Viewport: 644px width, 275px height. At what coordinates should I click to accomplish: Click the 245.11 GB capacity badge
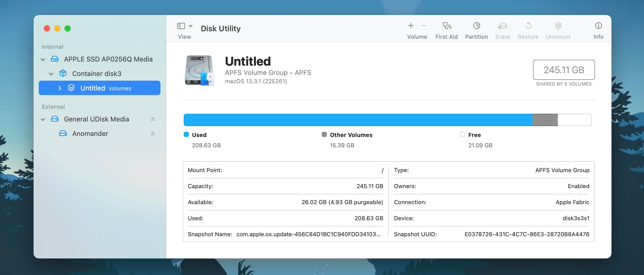tap(564, 70)
